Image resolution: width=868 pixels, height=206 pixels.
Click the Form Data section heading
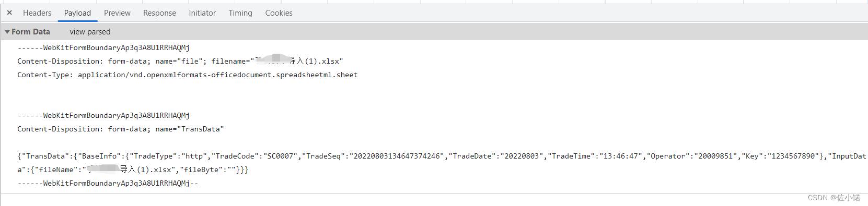pos(31,32)
